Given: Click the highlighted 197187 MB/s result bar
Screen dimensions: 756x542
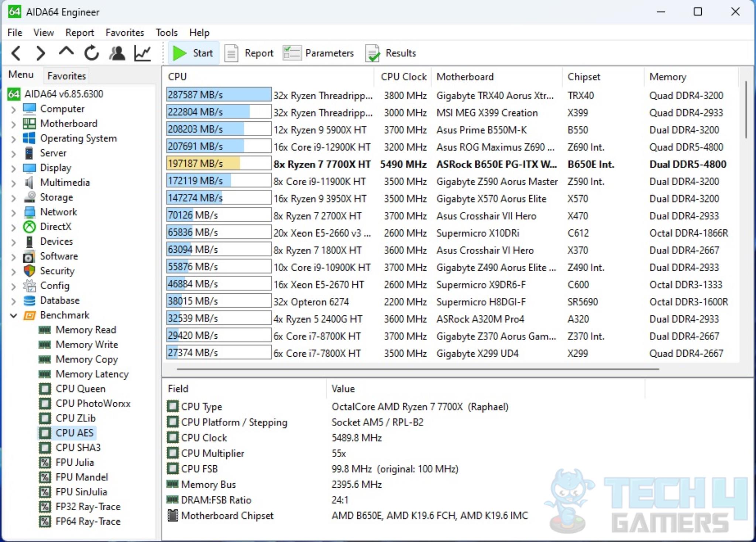Looking at the screenshot, I should 219,163.
